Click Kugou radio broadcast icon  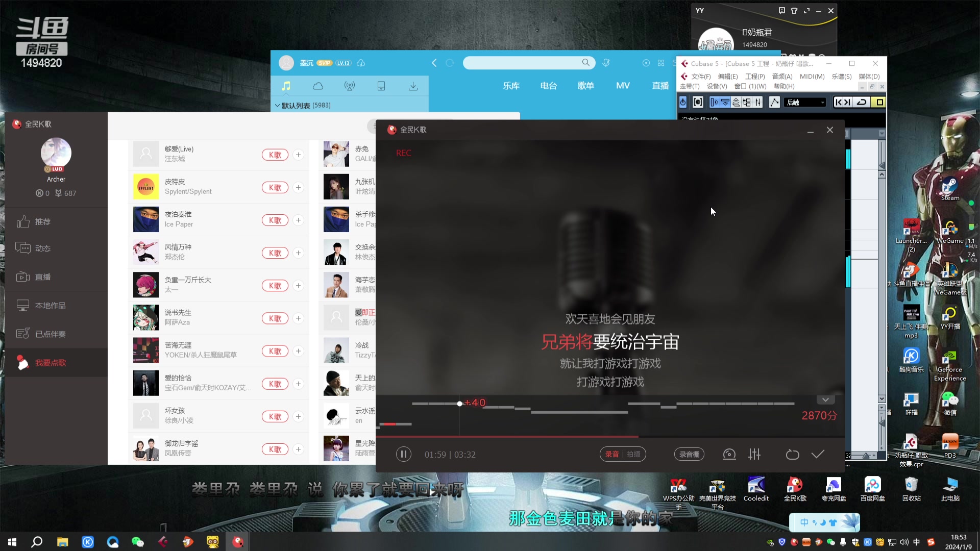350,86
